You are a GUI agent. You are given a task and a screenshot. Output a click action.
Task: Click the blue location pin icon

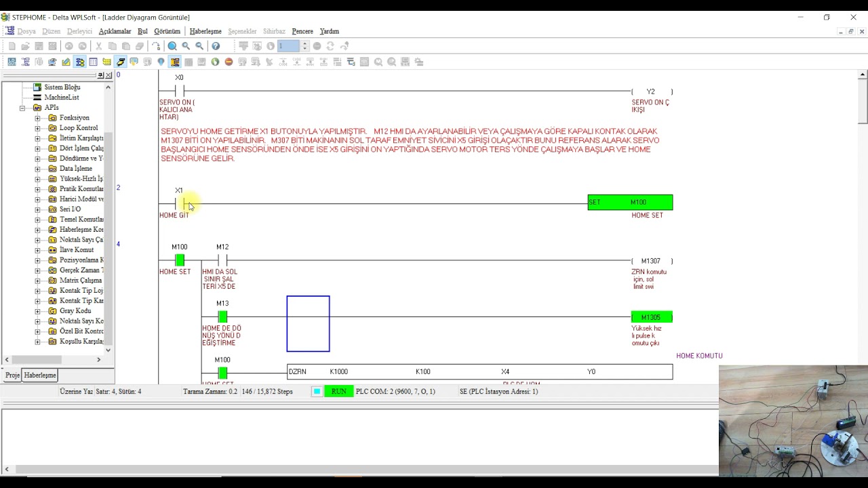[161, 62]
